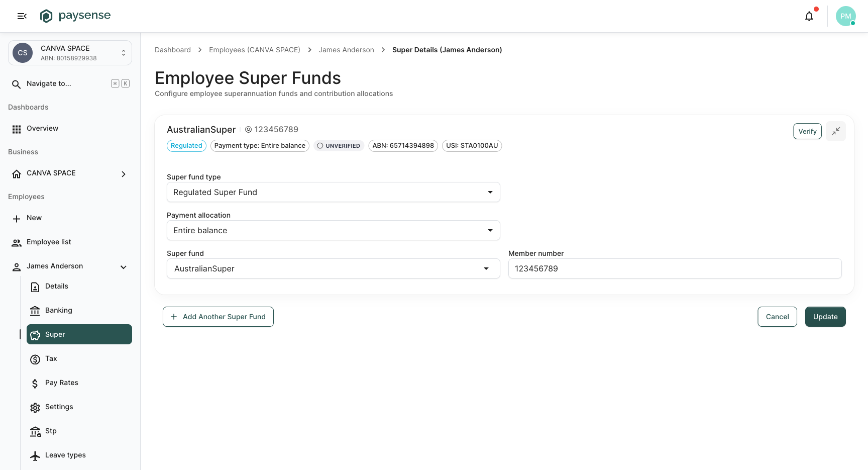Verify the AustralianSuper fund

tap(807, 131)
